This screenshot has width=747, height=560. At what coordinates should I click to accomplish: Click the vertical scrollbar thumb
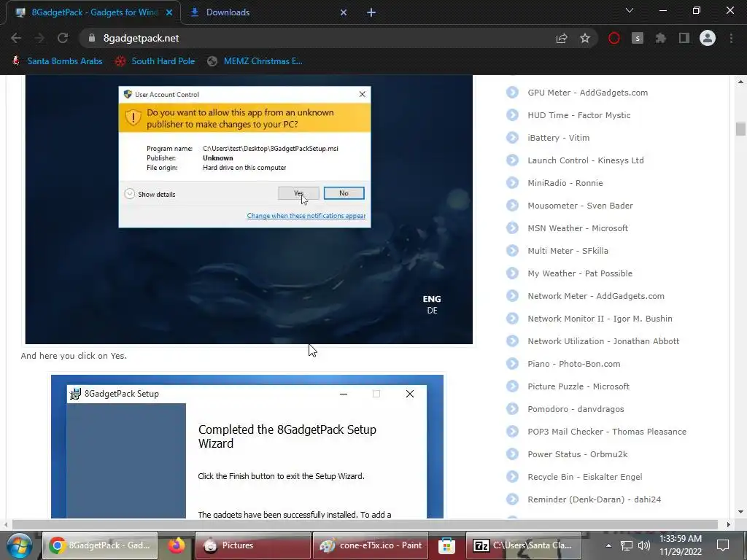click(740, 128)
